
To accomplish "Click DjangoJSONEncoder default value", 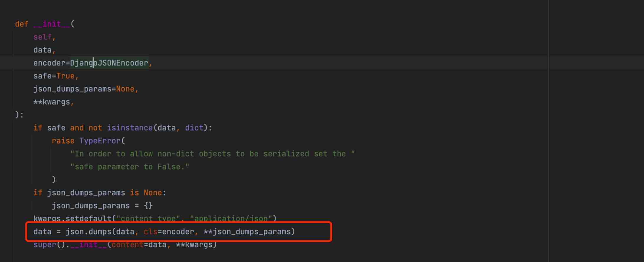I will (109, 63).
